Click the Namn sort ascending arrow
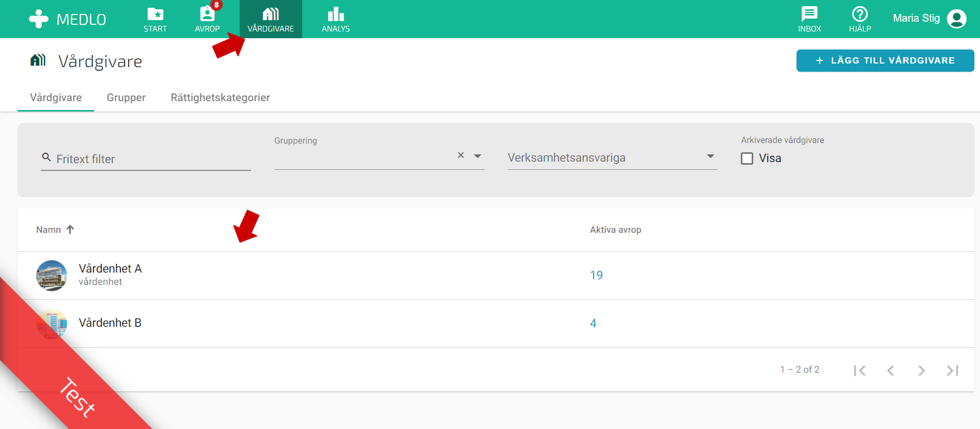 [70, 229]
